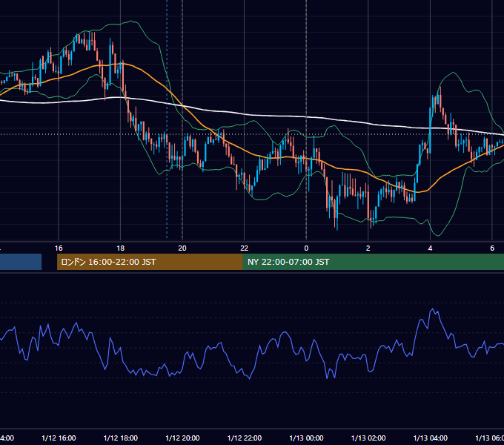Click hour label 20 on price chart axis

[182, 248]
